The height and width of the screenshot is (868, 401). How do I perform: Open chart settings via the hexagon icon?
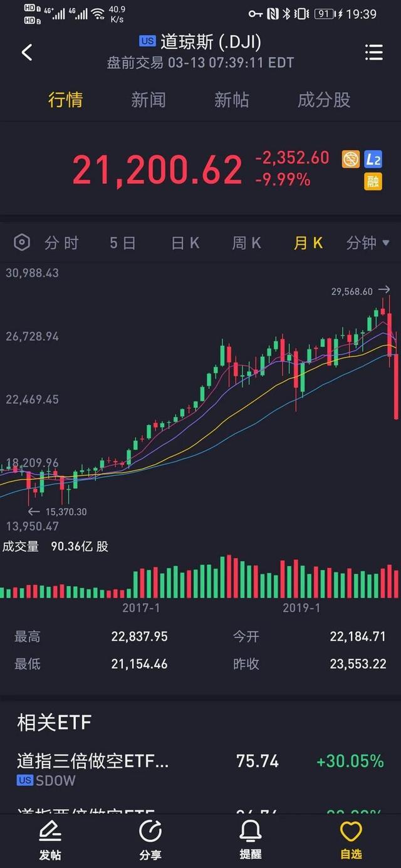pos(22,242)
